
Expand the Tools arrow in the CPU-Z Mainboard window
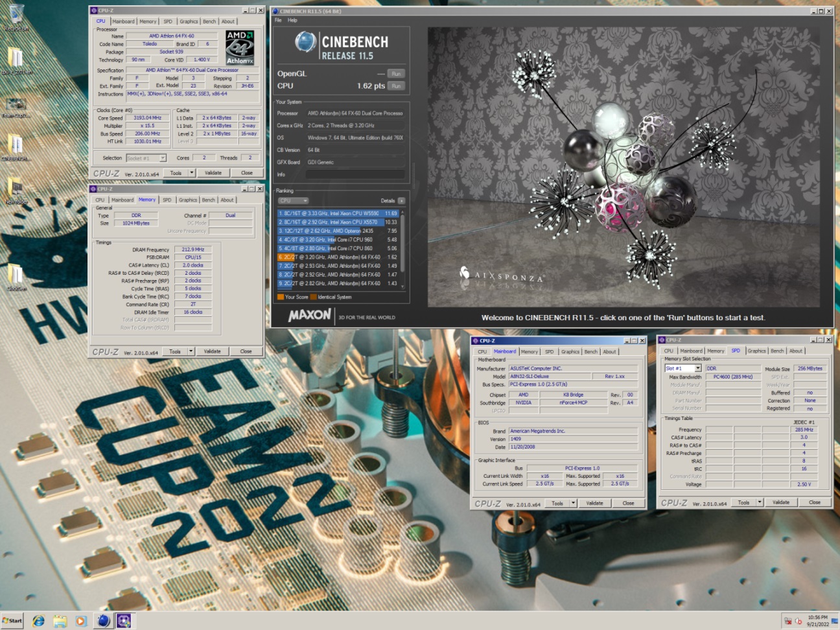click(574, 503)
